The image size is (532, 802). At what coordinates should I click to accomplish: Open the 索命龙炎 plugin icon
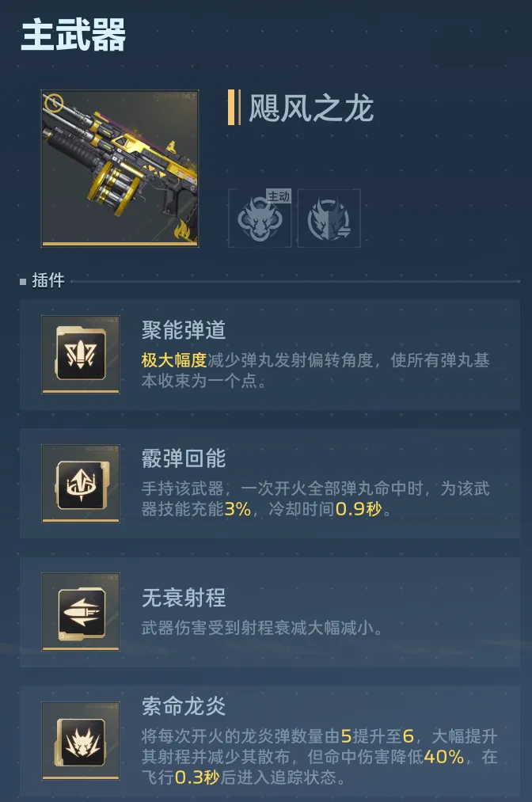(81, 740)
